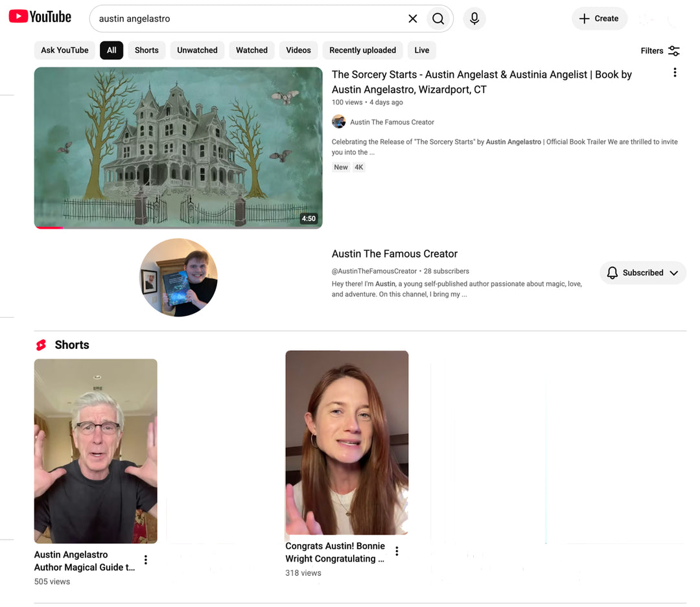Click the New badge under the video description
The width and height of the screenshot is (700, 607).
coord(341,167)
